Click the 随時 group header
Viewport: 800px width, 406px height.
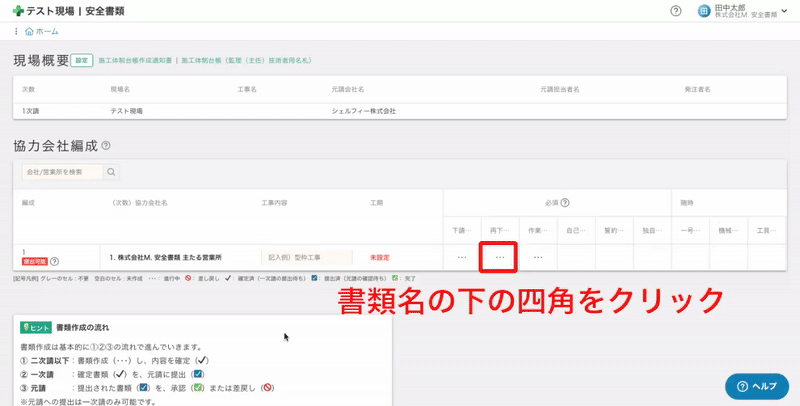(x=687, y=203)
